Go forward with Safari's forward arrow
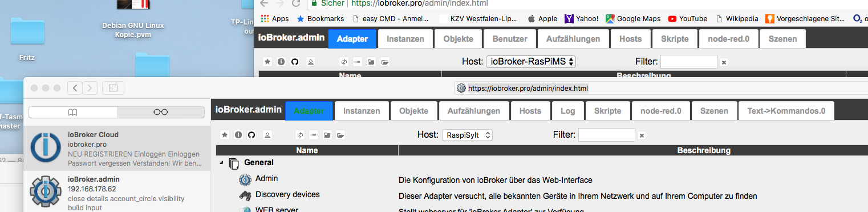 click(90, 88)
